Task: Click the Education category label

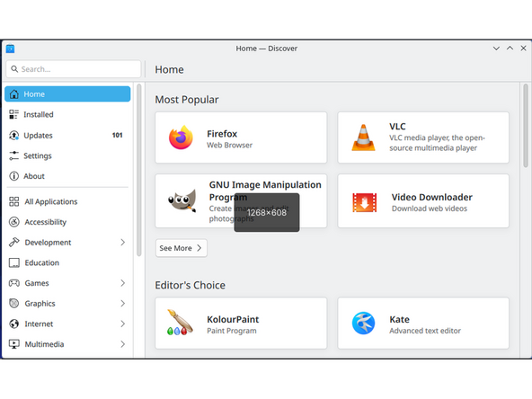Action: point(41,262)
